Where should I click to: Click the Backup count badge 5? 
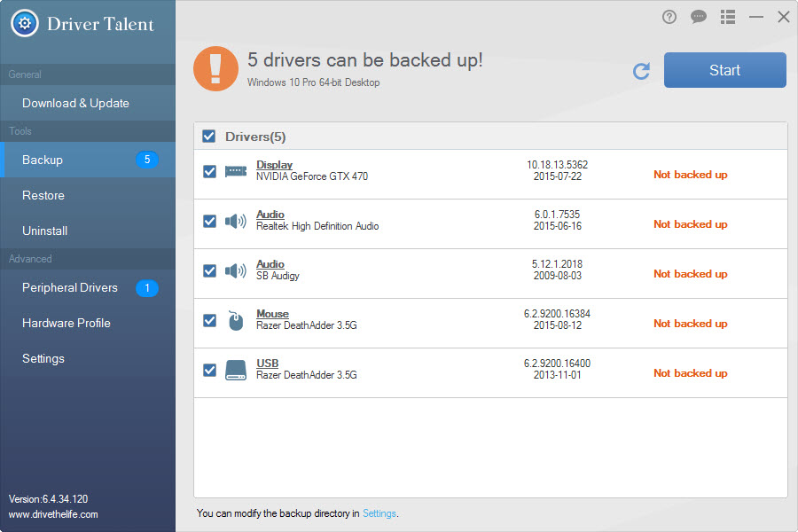coord(147,160)
